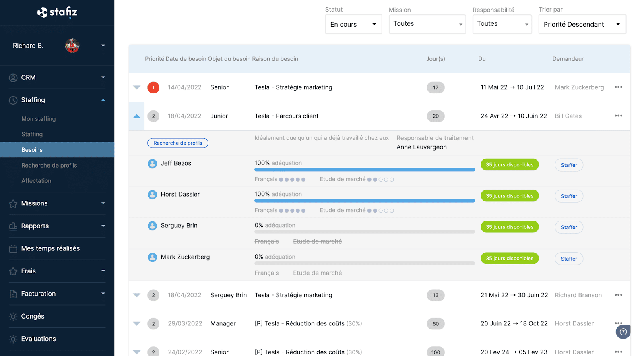Collapse the Staffing menu arrow
The height and width of the screenshot is (356, 644).
point(103,100)
